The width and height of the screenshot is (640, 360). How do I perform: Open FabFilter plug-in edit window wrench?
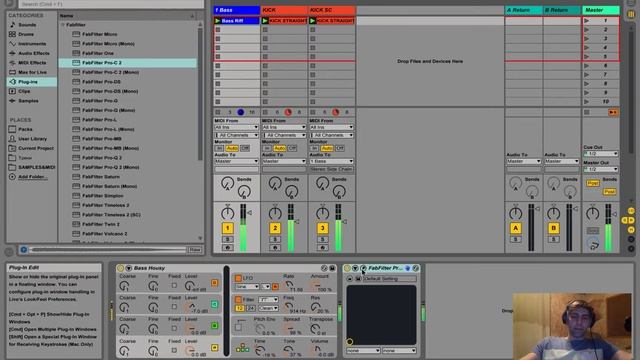pos(363,268)
